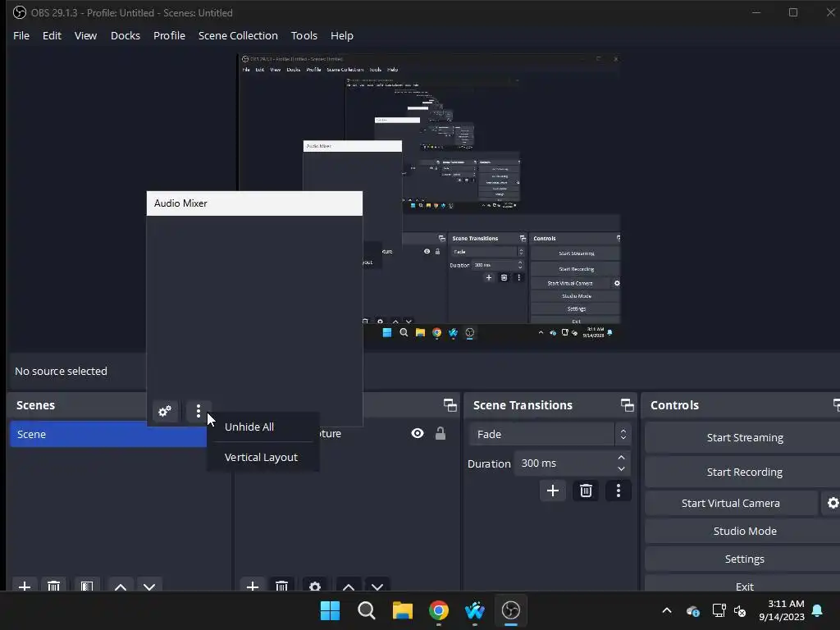Open virtual camera settings gear
This screenshot has width=840, height=630.
pos(833,503)
